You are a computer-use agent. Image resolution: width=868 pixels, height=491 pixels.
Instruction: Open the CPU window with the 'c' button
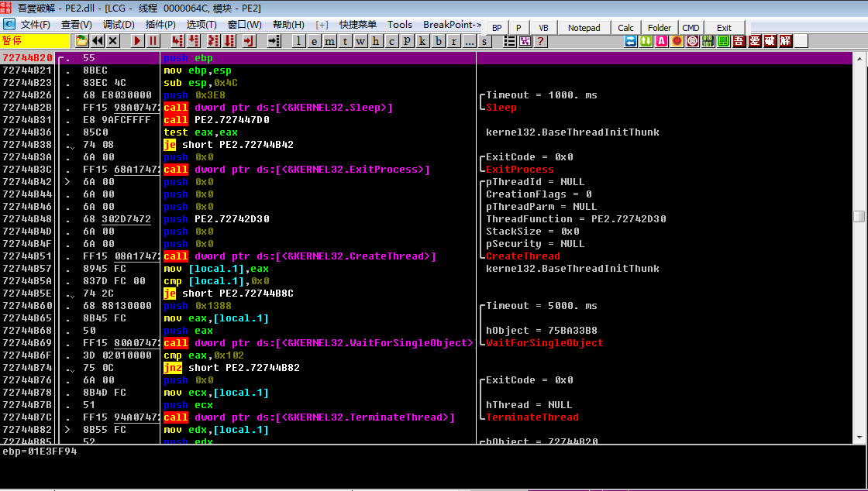[x=392, y=41]
